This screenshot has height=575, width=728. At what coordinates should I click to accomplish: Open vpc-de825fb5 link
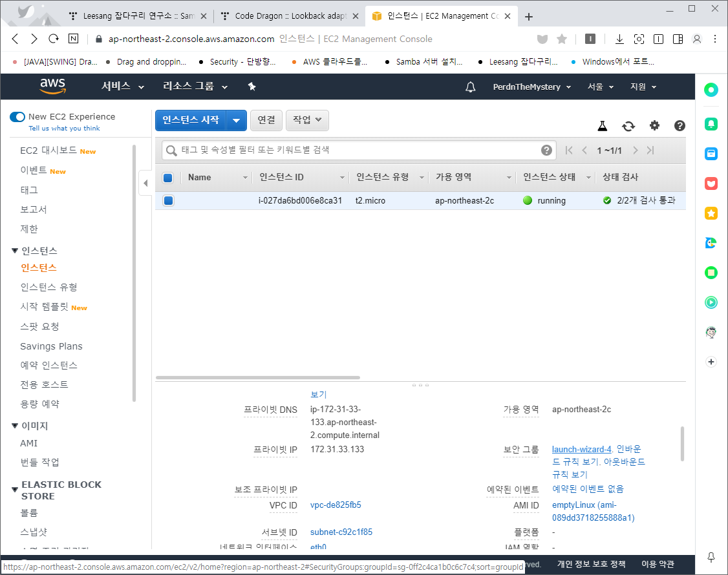pos(336,505)
